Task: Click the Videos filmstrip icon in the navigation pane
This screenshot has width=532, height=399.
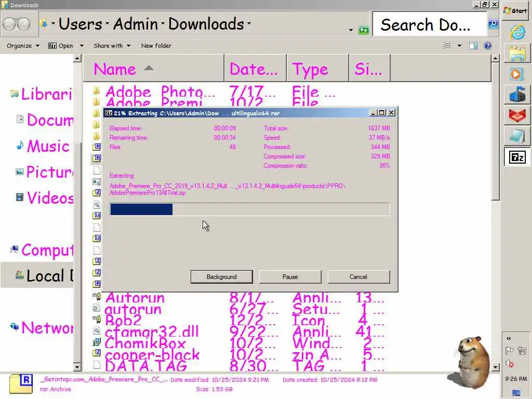Action: (20, 197)
